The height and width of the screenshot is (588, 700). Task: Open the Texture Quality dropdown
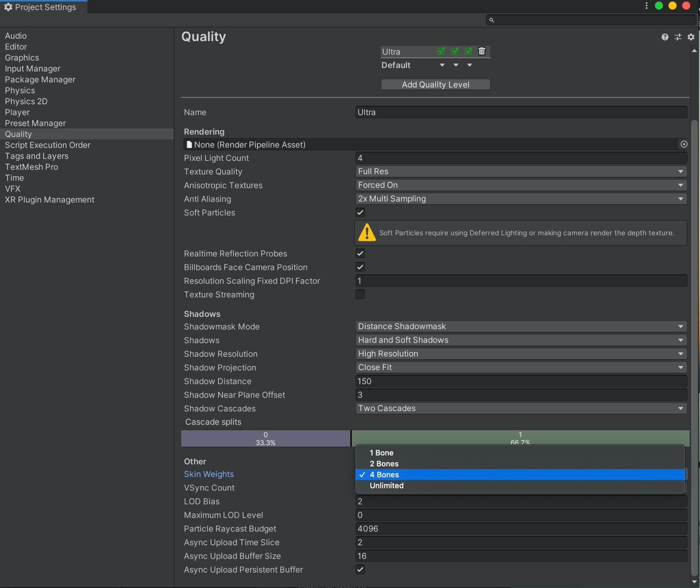(521, 171)
